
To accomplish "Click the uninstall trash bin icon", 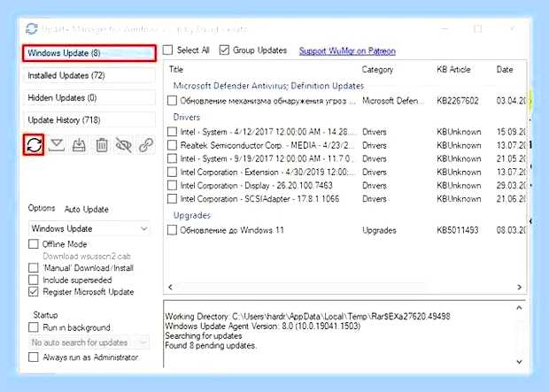I will pos(102,145).
